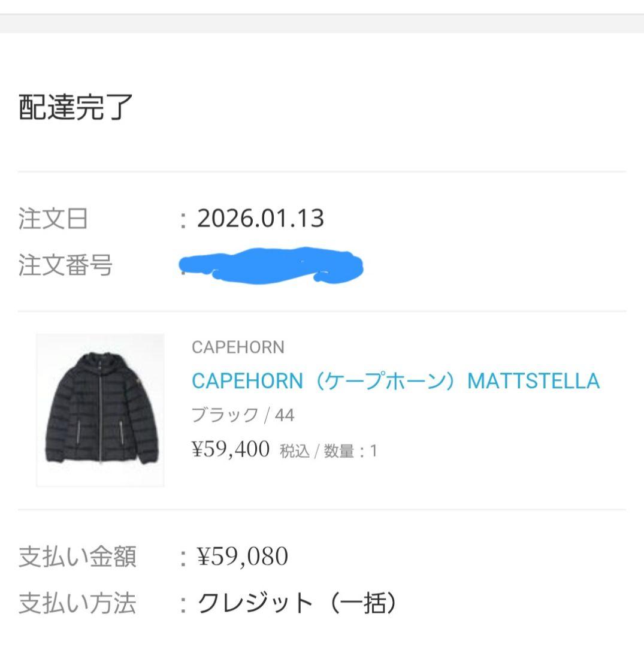Select the 注文日 label
The image size is (644, 647).
[54, 219]
